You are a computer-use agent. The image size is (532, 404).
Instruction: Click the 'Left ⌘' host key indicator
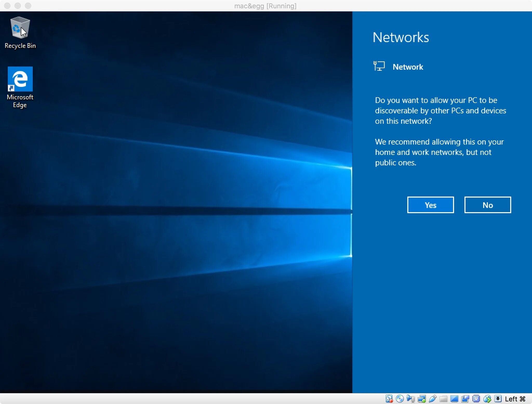coord(515,399)
